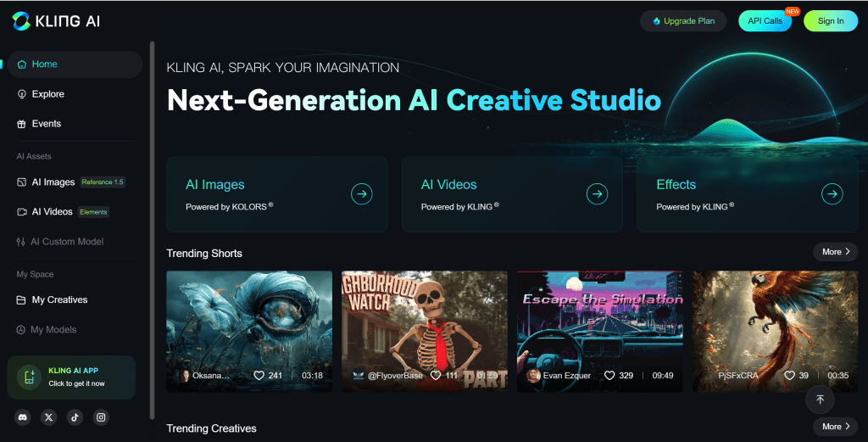The height and width of the screenshot is (442, 868).
Task: Click the AI Videos camera icon
Action: point(21,211)
